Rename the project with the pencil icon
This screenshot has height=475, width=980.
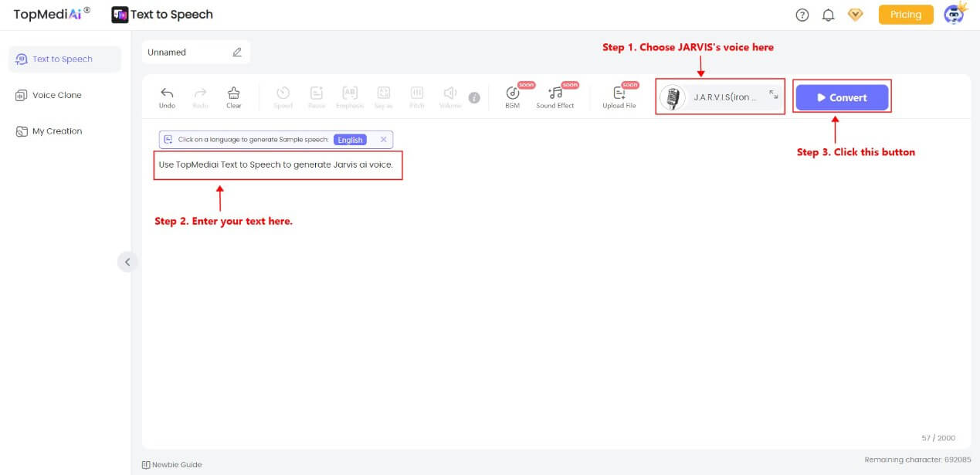(x=237, y=52)
